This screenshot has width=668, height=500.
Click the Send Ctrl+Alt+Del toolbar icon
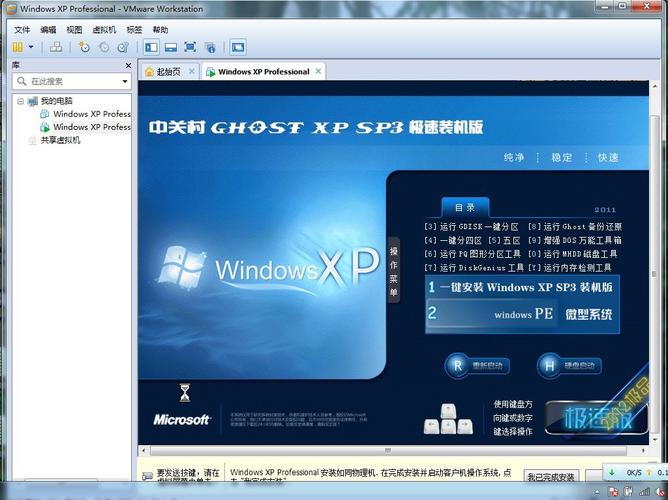tap(56, 47)
